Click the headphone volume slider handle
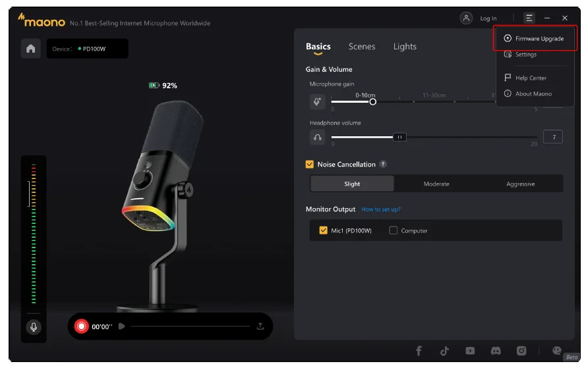Screen dimensions: 588x370 (399, 137)
